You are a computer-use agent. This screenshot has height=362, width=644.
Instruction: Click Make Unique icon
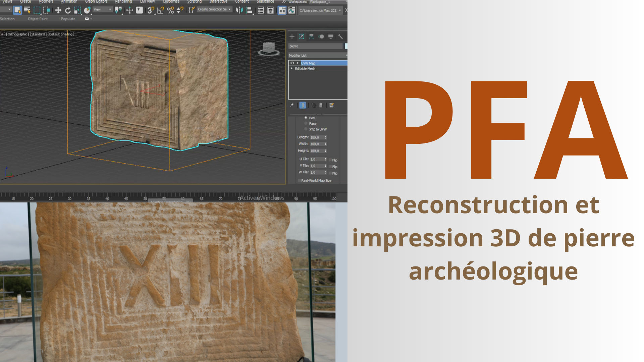(313, 105)
